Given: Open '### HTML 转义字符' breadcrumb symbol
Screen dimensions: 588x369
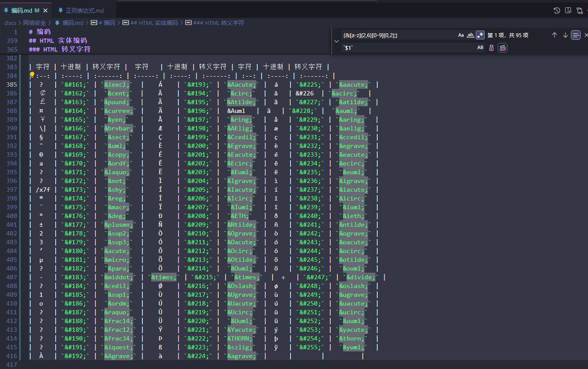Looking at the screenshot, I should [x=215, y=23].
